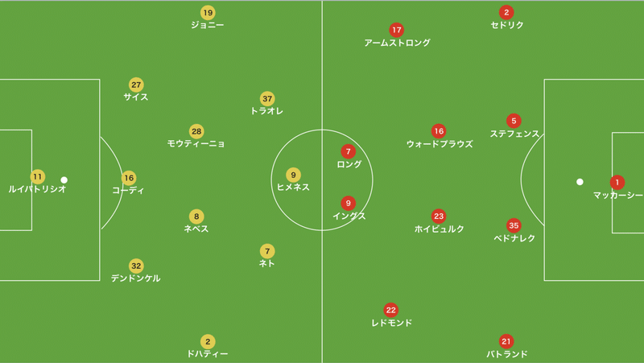Select red 16 ウォードプラウズ marker
This screenshot has width=644, height=363.
[439, 131]
